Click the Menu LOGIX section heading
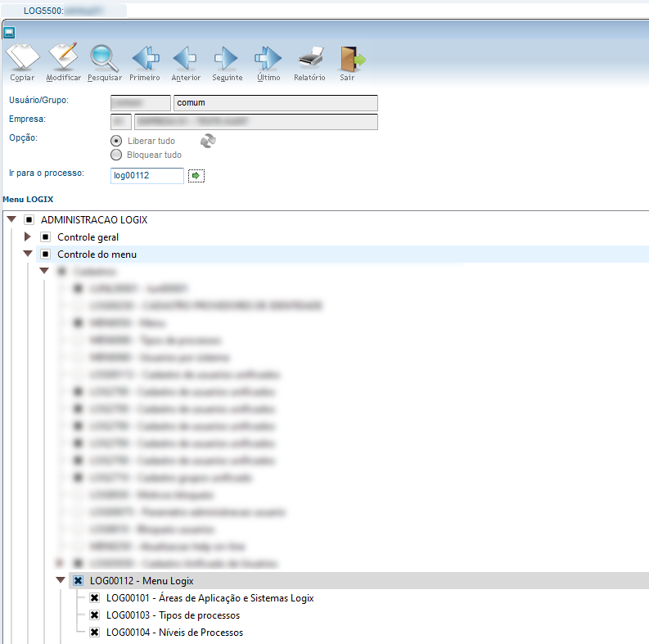649x644 pixels. tap(28, 200)
